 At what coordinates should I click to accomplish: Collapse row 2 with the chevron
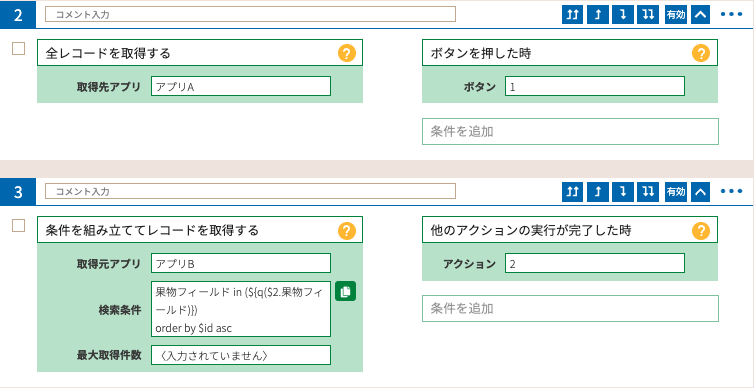(701, 14)
